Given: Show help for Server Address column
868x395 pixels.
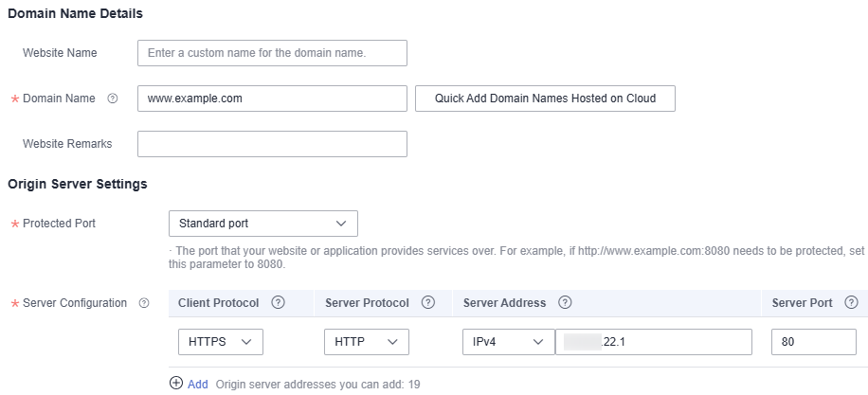Looking at the screenshot, I should (x=565, y=302).
